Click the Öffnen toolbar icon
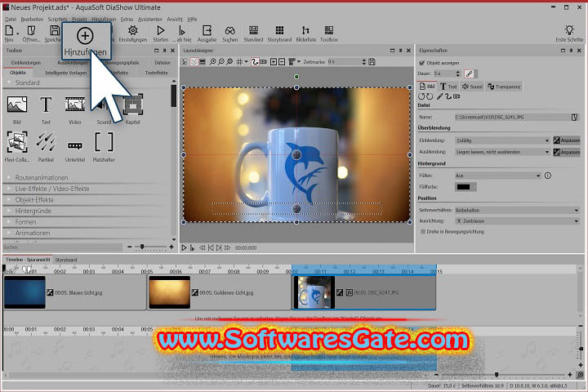This screenshot has width=588, height=392. click(31, 33)
